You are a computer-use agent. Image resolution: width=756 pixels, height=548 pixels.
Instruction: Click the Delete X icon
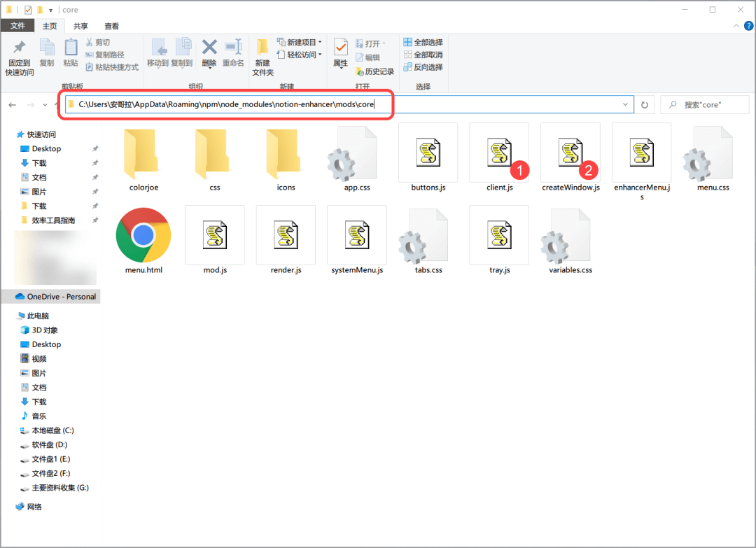pyautogui.click(x=209, y=47)
